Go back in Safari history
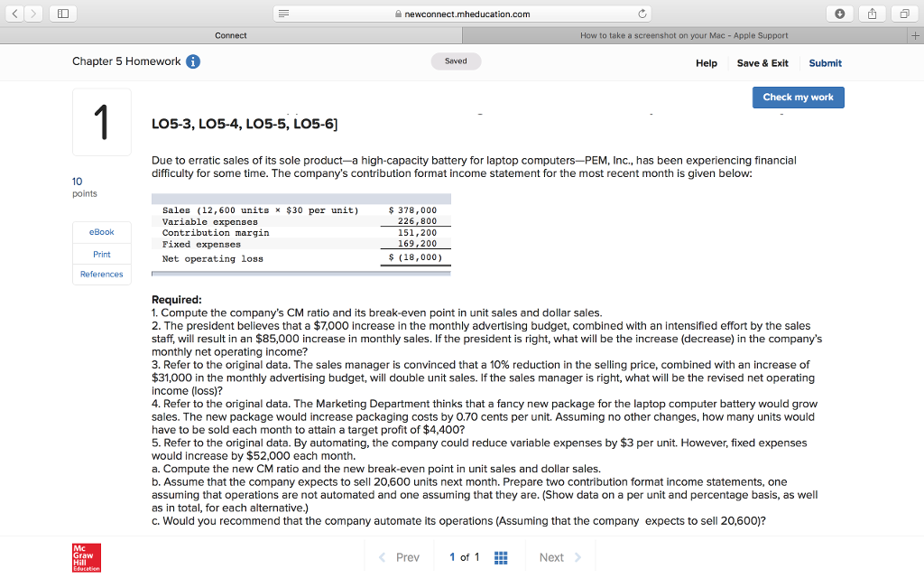924x578 pixels. pyautogui.click(x=14, y=14)
